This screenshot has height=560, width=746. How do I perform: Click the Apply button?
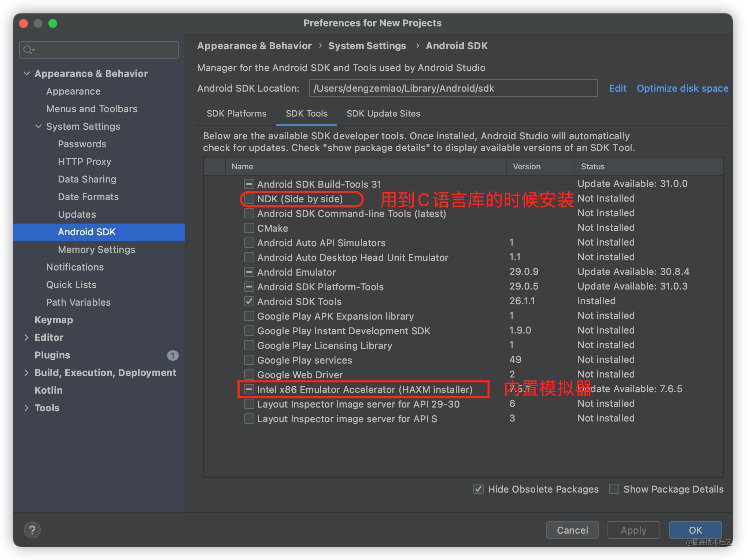pos(634,530)
